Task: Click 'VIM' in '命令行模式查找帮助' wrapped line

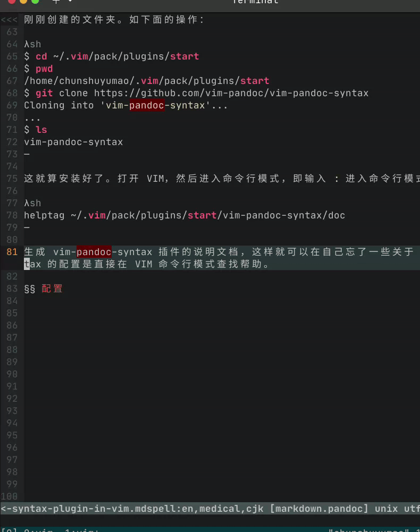Action: pos(144,264)
